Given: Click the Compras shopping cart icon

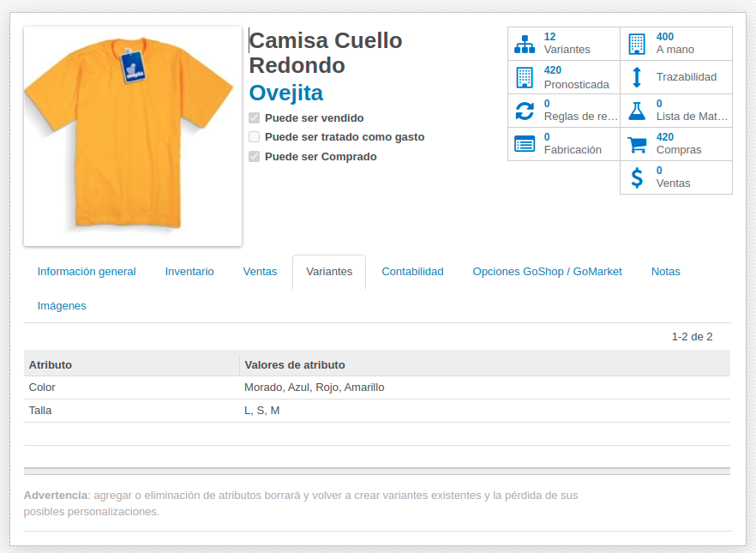Looking at the screenshot, I should tap(636, 144).
